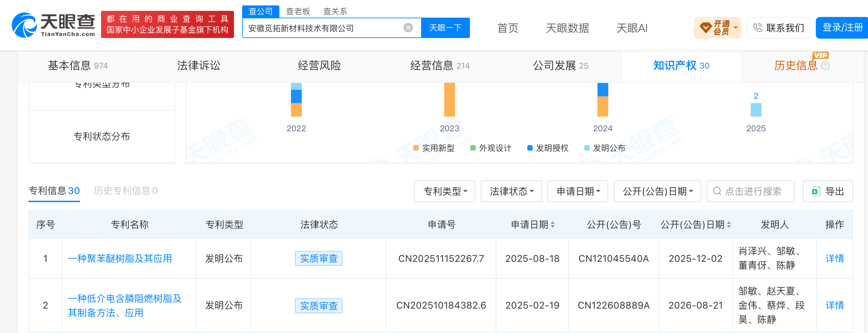Click the 发明人 column header

(775, 224)
